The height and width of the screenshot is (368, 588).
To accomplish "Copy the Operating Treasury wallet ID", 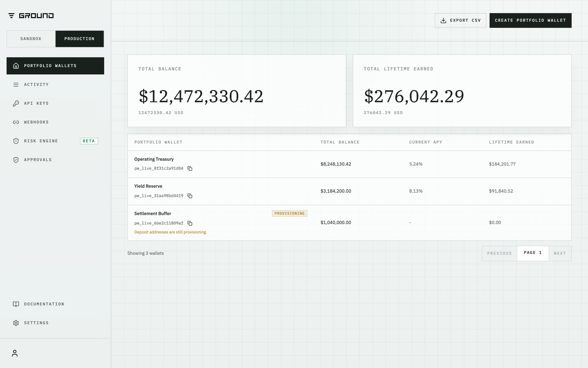I will click(190, 168).
